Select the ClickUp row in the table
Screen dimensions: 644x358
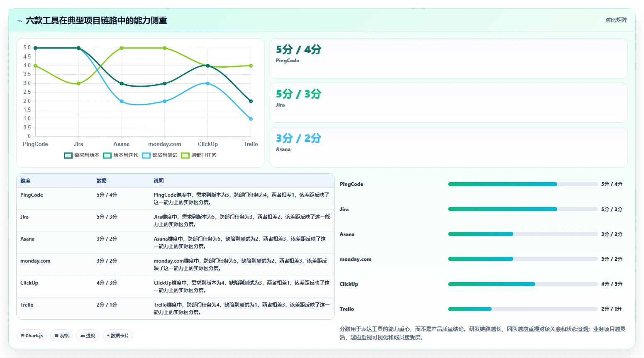[x=176, y=286]
